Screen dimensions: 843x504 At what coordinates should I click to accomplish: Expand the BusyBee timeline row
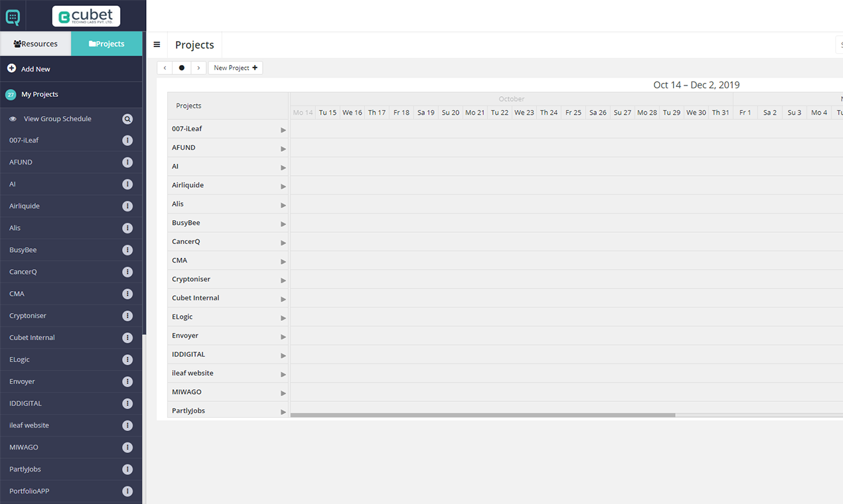[283, 224]
